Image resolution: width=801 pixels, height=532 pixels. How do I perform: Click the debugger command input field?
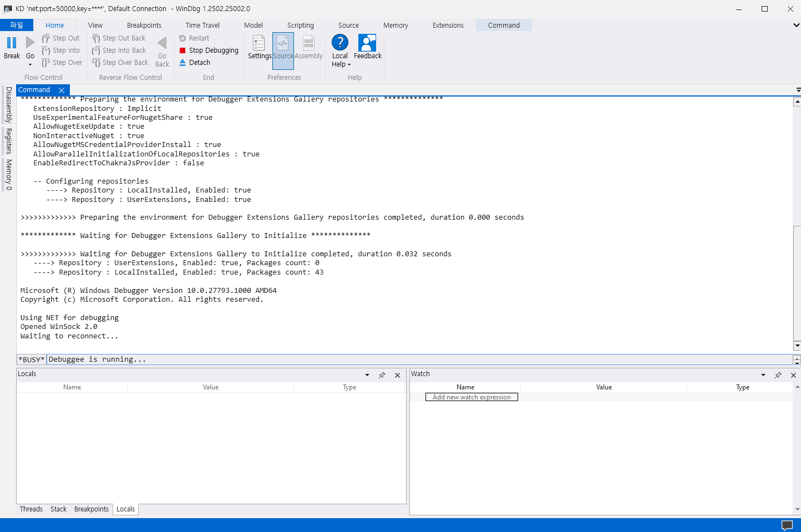tap(420, 359)
